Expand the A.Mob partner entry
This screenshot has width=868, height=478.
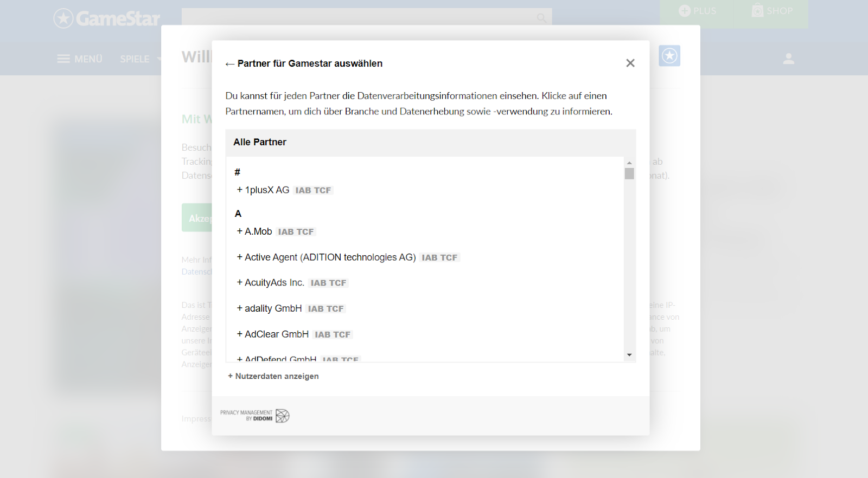[x=254, y=231]
